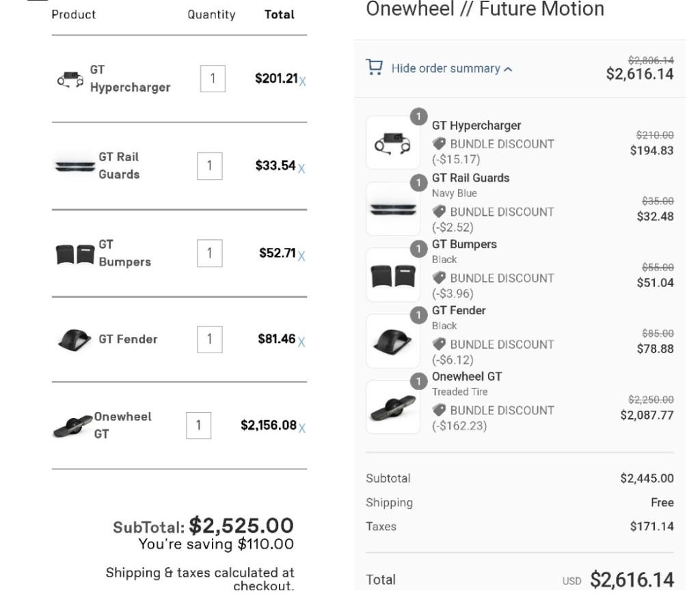Screen dimensions: 700x604
Task: Remove GT Bumpers with its X icon
Action: [x=301, y=256]
